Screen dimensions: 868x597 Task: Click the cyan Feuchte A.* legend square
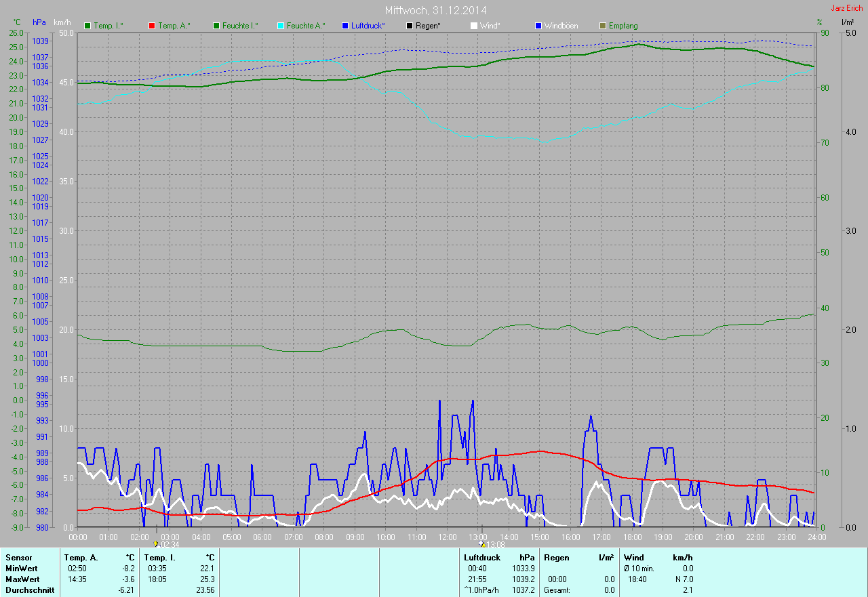[281, 26]
